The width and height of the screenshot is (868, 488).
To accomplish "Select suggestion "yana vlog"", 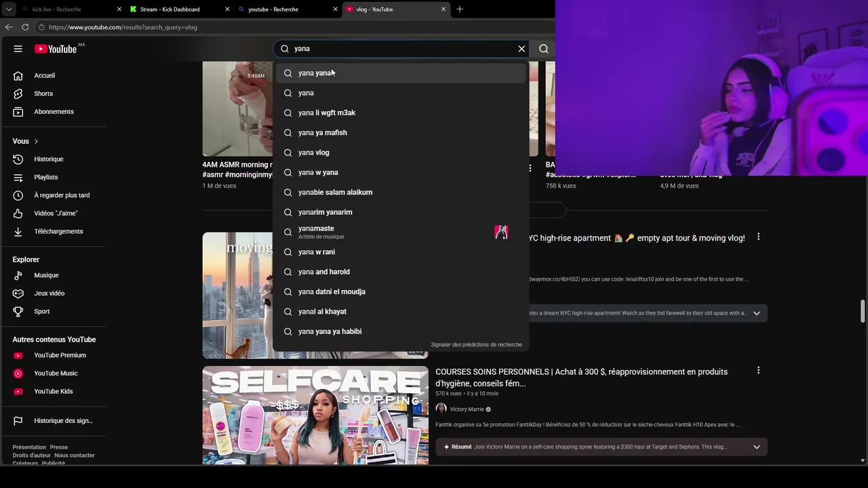I will [401, 152].
